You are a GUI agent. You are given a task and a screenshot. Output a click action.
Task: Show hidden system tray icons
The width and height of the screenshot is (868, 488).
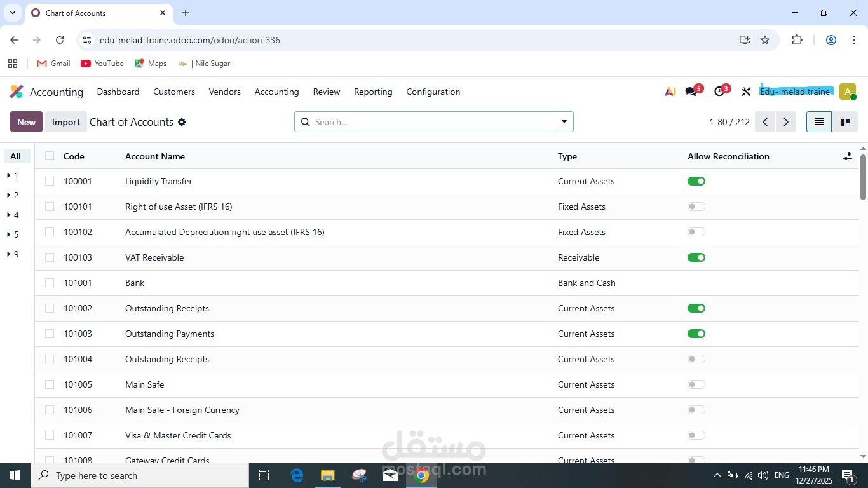[717, 475]
